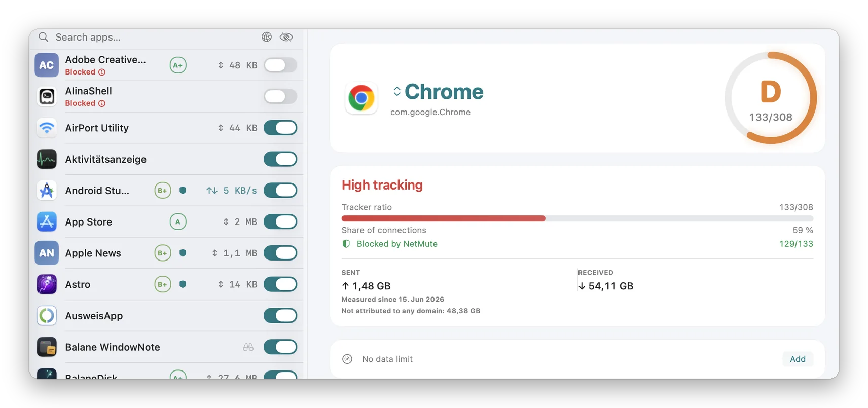Switch off the Android Studio toggle
The height and width of the screenshot is (408, 868).
point(280,191)
